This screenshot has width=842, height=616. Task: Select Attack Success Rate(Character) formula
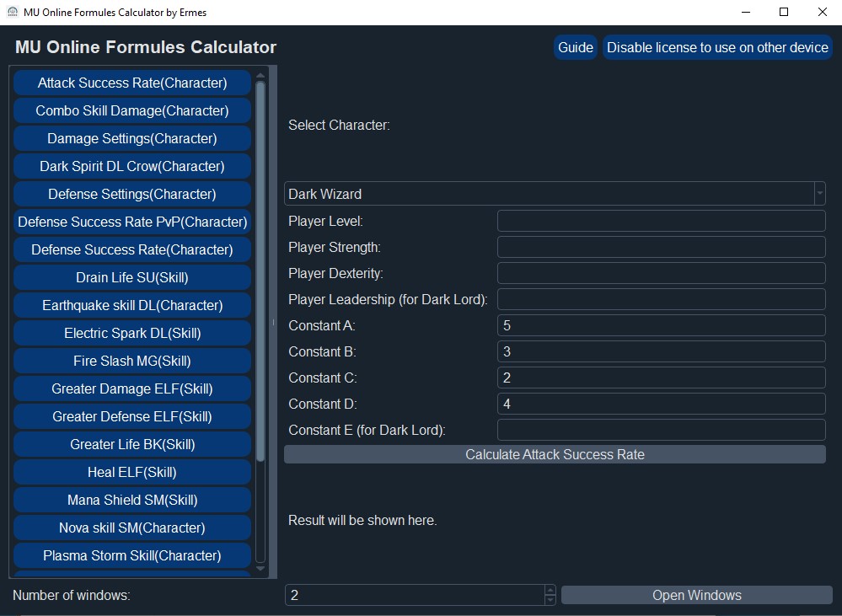(x=132, y=83)
